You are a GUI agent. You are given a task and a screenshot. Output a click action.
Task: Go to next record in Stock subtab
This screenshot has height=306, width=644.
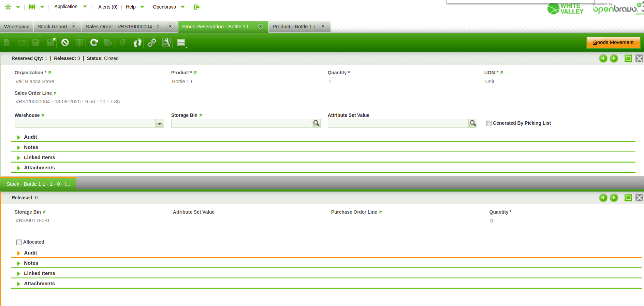point(614,198)
